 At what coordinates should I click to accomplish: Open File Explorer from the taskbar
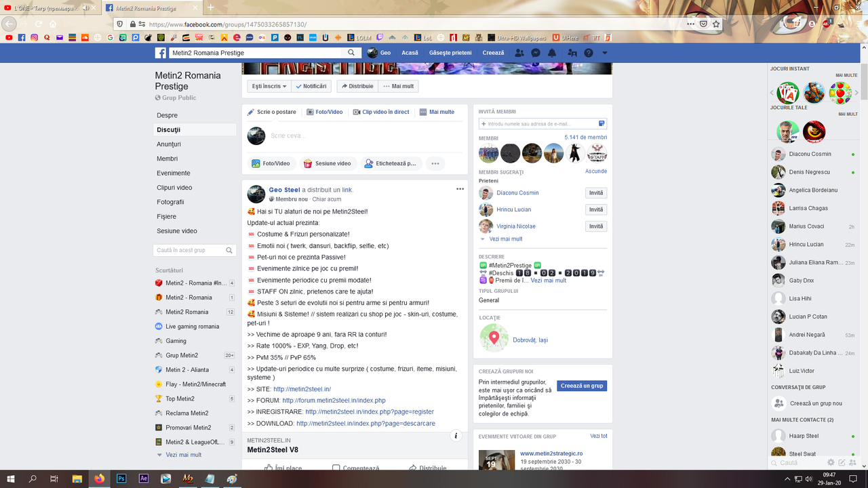coord(77,479)
